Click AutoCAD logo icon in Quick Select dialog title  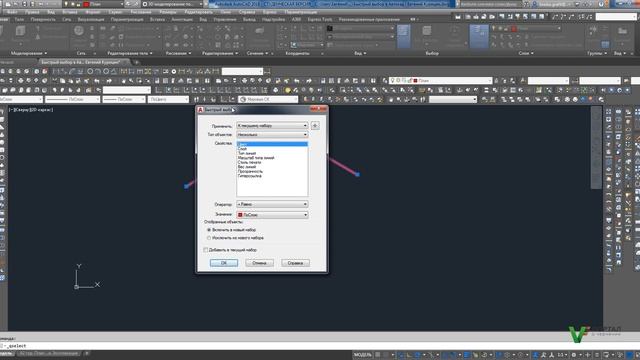tap(200, 110)
